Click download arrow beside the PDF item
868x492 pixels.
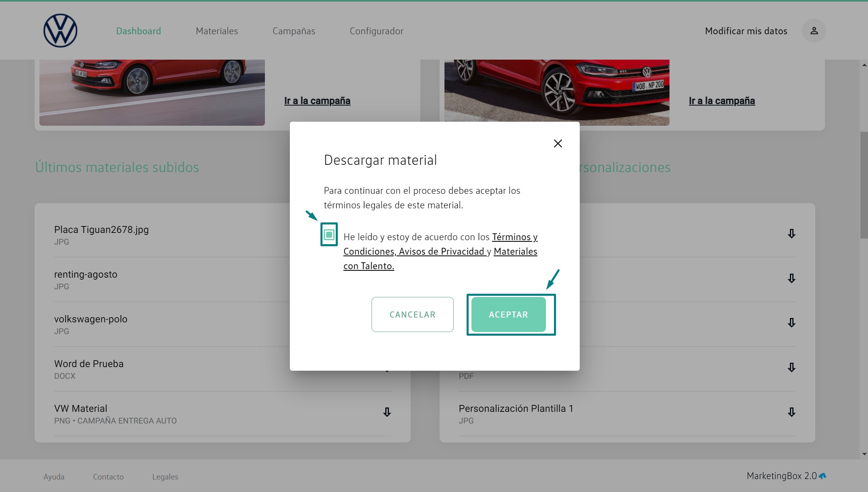coord(791,367)
